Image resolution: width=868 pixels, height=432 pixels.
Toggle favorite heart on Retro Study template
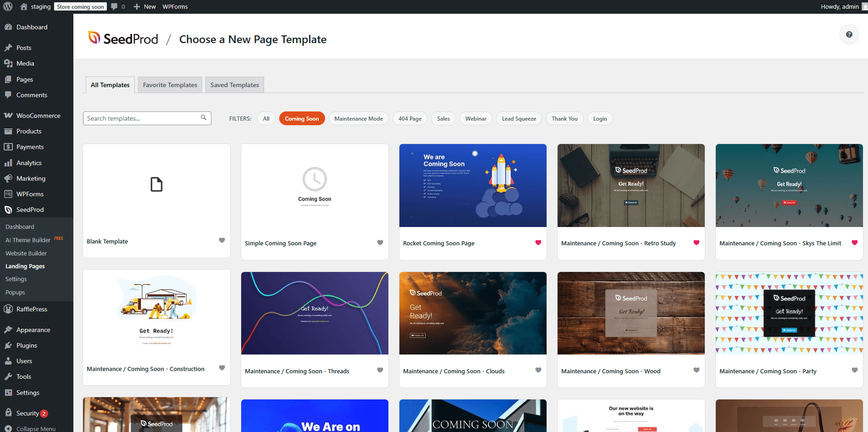696,243
